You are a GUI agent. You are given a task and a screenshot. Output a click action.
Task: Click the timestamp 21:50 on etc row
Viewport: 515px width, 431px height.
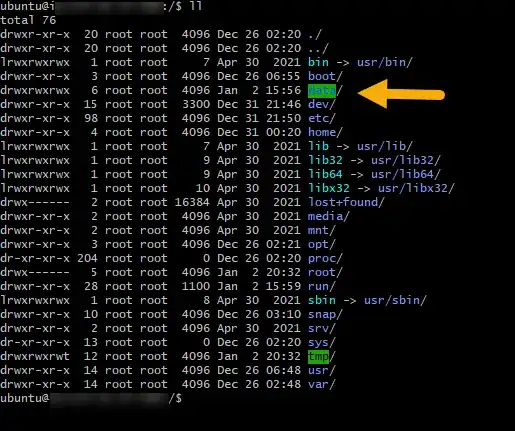point(283,118)
